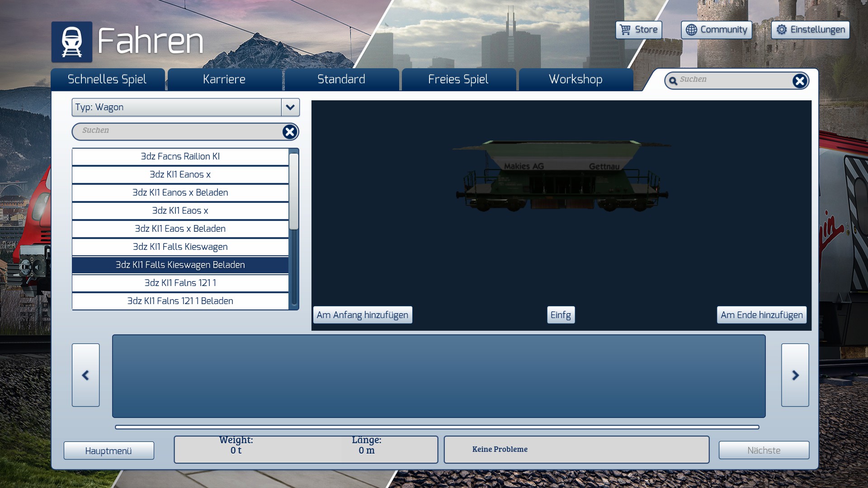Expand the Typ: Wagon dropdown arrow
Screen dimensions: 868x488
(x=290, y=108)
